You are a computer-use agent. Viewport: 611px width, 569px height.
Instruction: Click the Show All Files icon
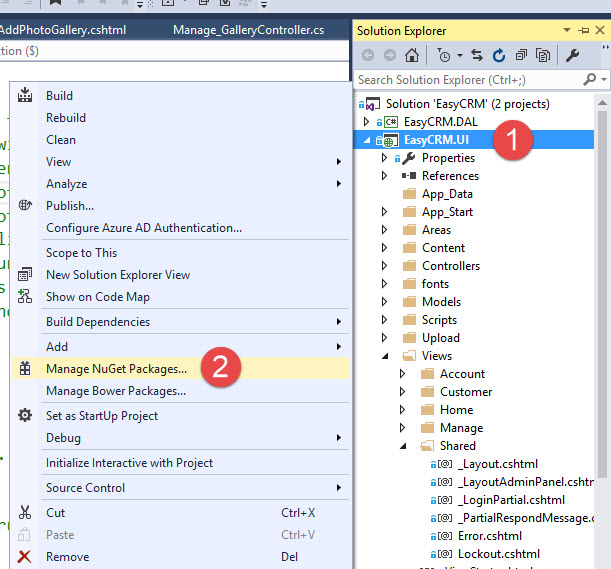[543, 55]
